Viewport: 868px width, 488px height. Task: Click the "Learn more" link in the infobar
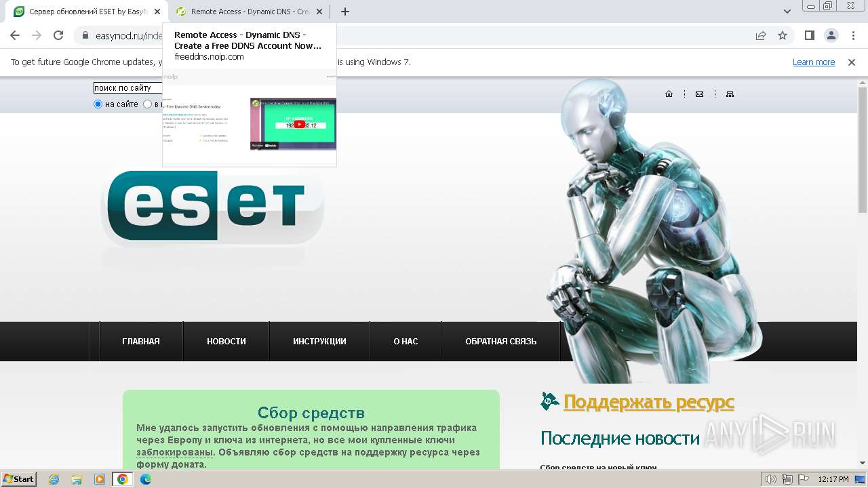tap(814, 62)
